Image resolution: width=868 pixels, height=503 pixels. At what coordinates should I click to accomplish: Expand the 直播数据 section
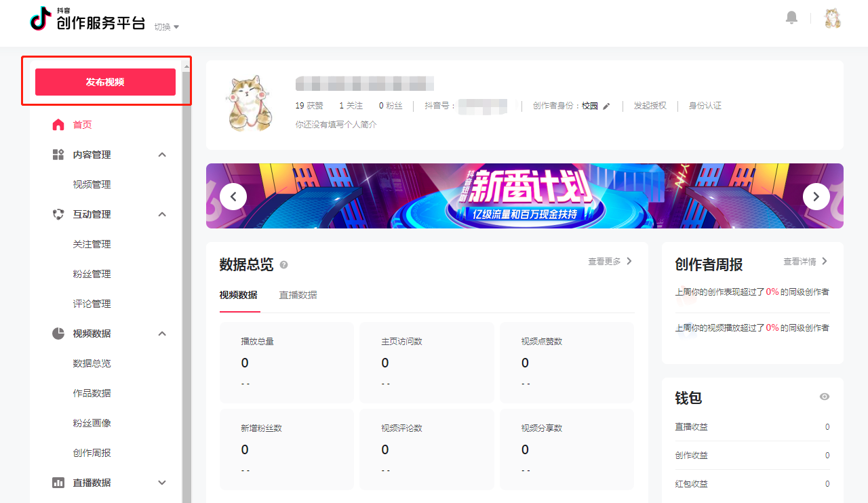(162, 483)
